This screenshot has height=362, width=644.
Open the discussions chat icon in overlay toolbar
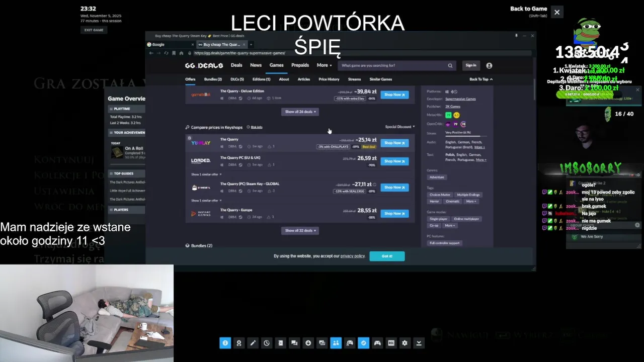pos(294,343)
